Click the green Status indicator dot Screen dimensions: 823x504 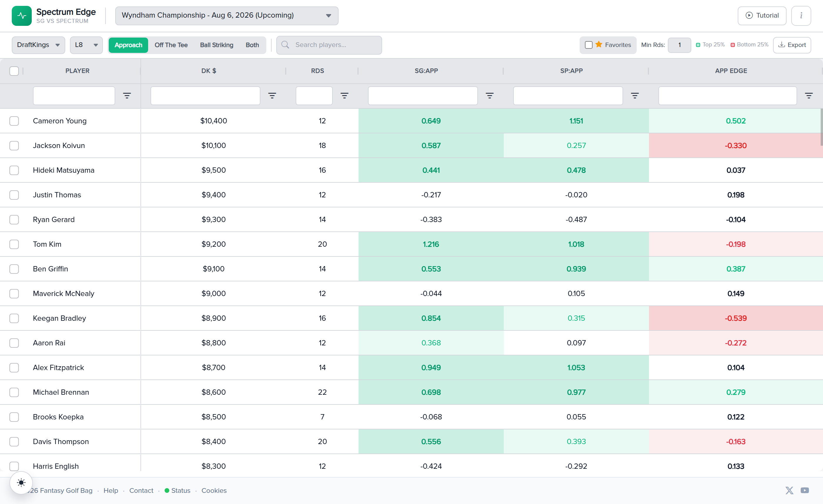(x=167, y=490)
